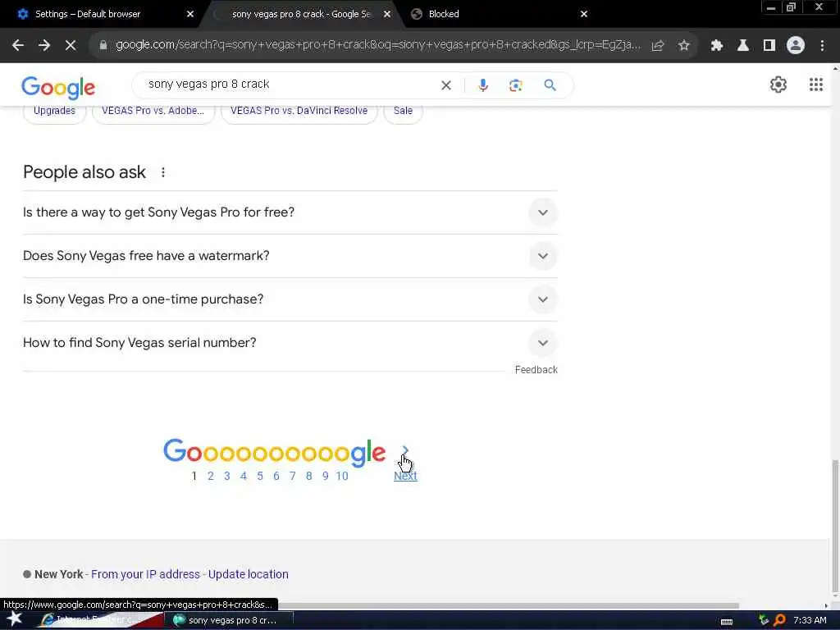Search by image with Google Lens
This screenshot has height=630, width=840.
[x=515, y=85]
